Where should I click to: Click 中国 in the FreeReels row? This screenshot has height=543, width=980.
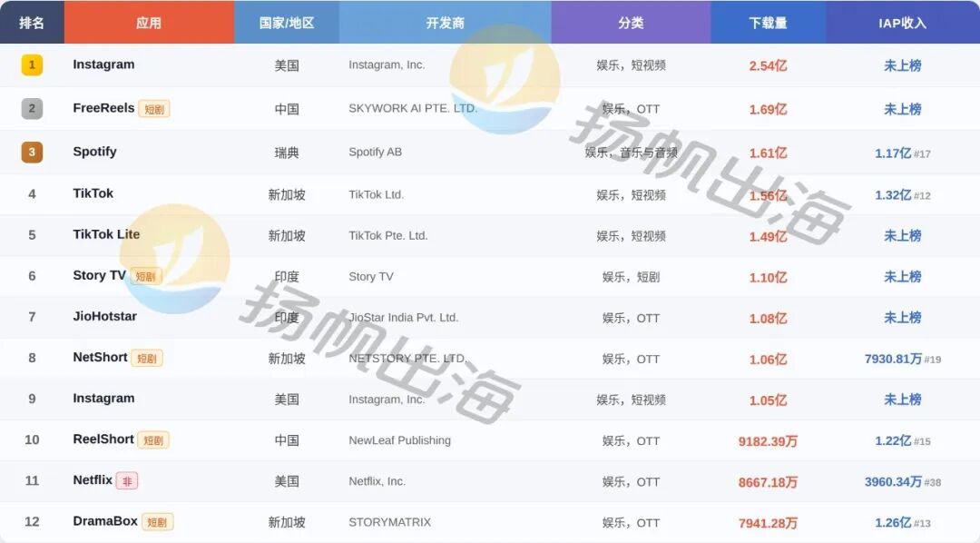click(287, 110)
